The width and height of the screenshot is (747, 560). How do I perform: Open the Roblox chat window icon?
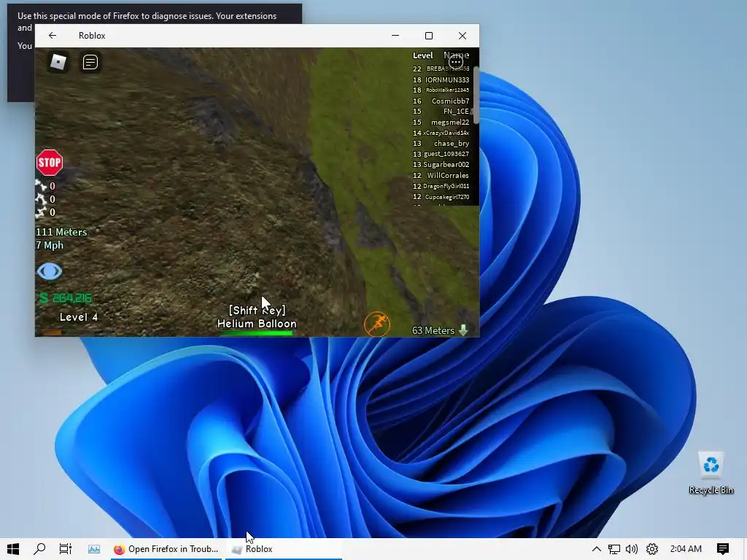(90, 63)
